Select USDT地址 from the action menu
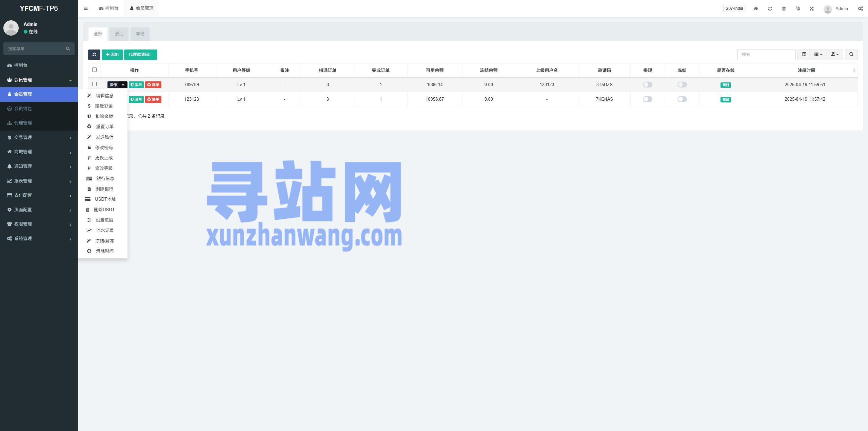The image size is (868, 431). 103,199
